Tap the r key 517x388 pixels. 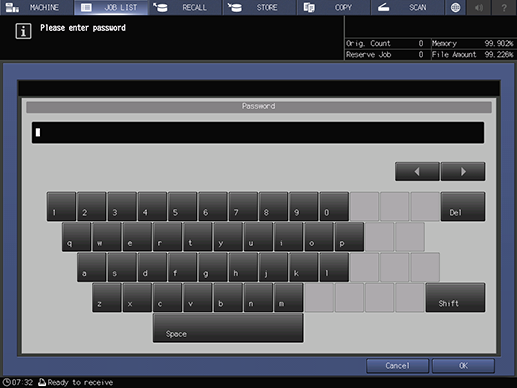tap(167, 237)
